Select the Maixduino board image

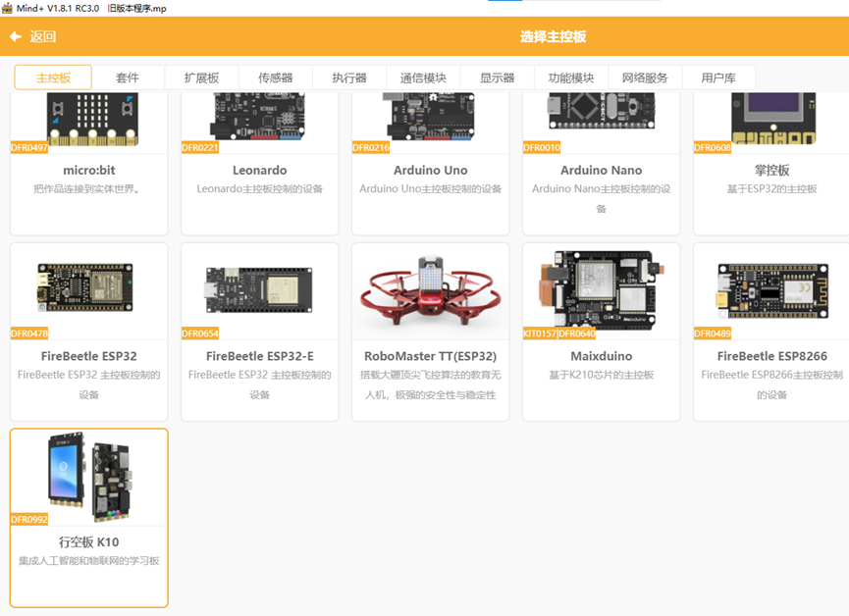[x=601, y=286]
